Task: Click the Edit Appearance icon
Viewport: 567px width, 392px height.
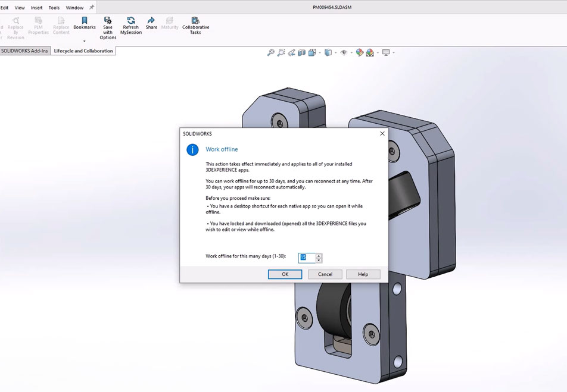Action: click(x=359, y=52)
